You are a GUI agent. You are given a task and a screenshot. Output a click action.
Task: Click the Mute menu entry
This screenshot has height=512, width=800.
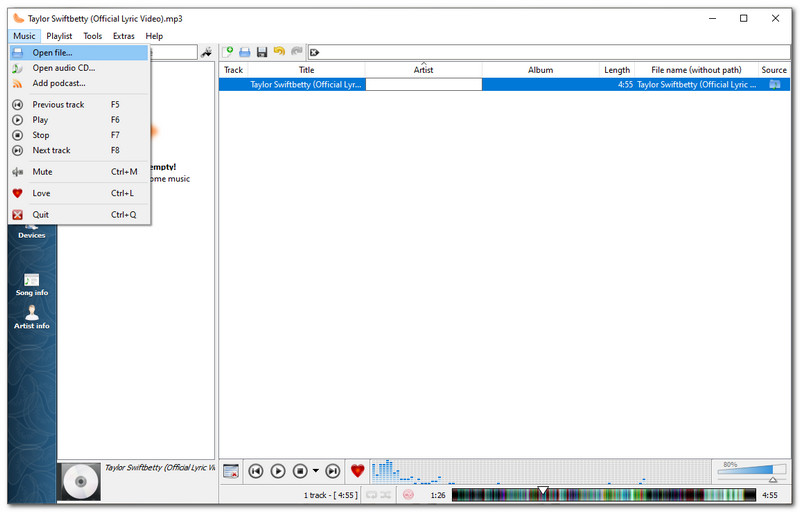pos(79,172)
